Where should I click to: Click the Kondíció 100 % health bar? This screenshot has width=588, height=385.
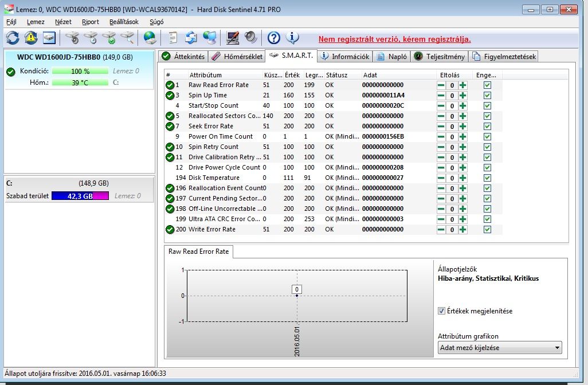[80, 71]
